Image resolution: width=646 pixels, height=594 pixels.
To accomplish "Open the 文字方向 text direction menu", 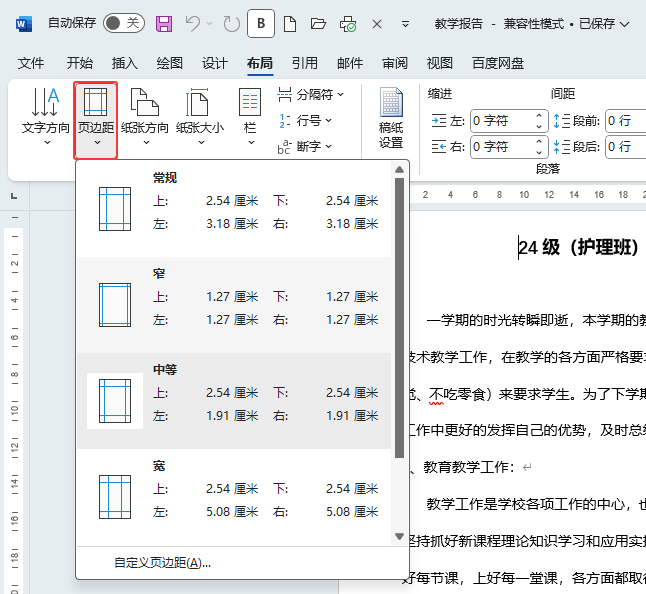I will 46,117.
